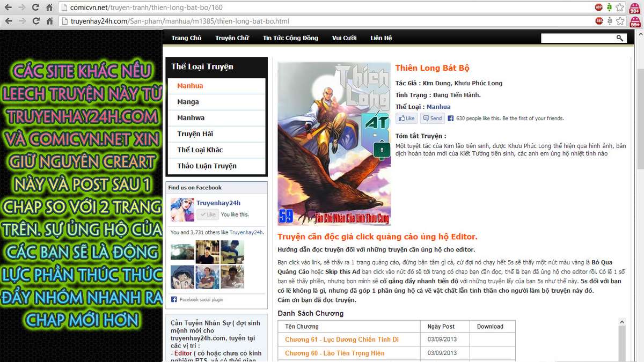Open the Truyenhay24h Facebook page name link
This screenshot has width=644, height=362.
218,203
